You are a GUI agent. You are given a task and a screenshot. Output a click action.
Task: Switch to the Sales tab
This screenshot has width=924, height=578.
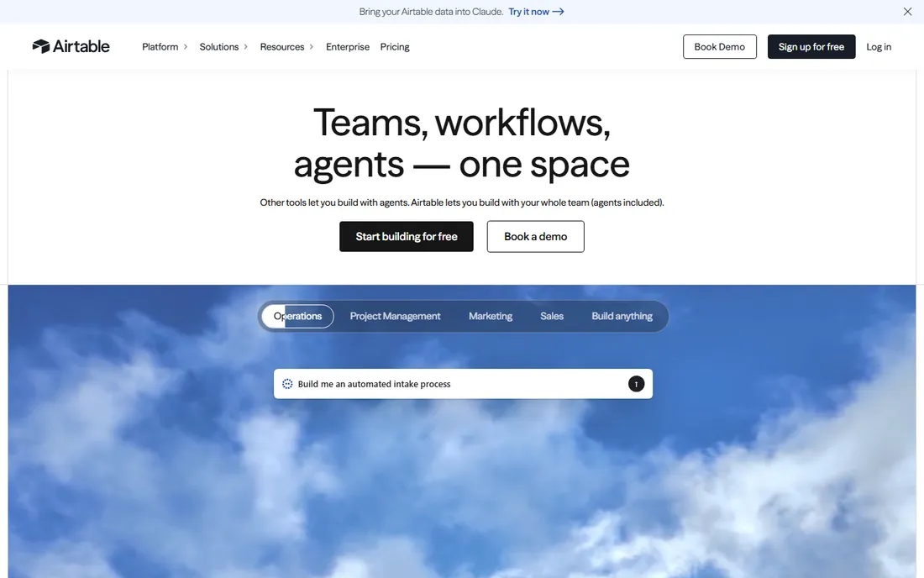click(x=552, y=317)
